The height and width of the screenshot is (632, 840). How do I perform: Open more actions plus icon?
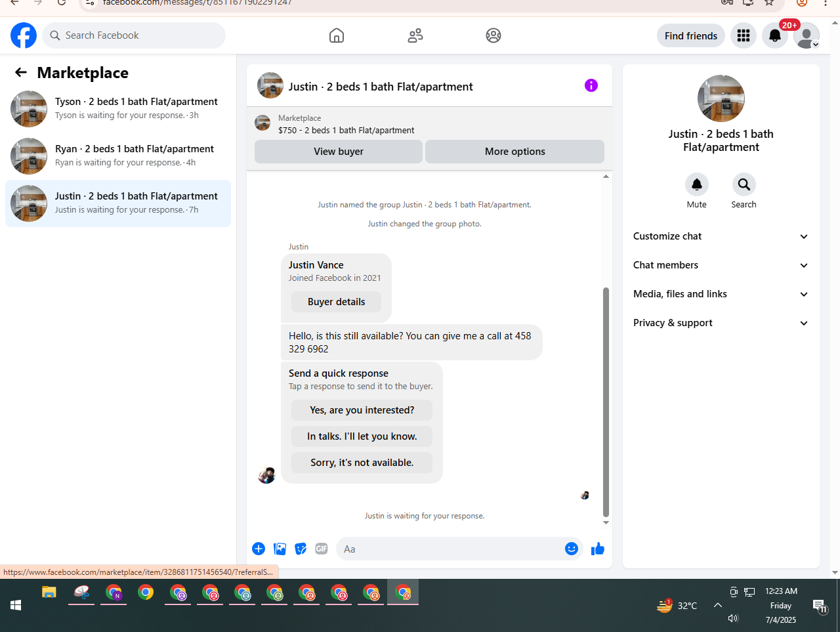tap(259, 549)
